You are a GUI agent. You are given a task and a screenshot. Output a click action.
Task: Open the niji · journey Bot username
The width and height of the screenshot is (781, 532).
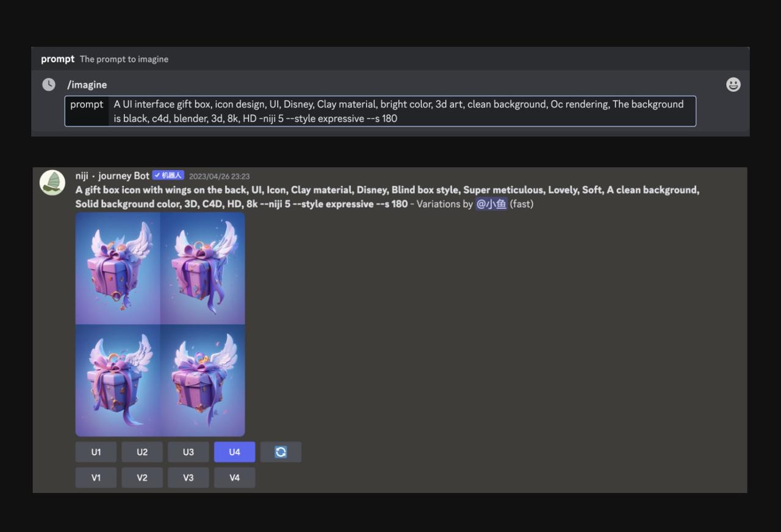[112, 176]
